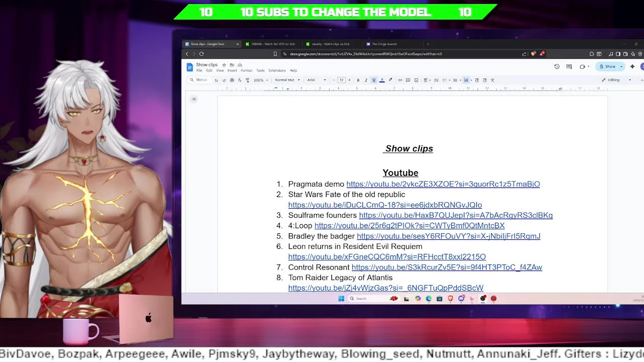
Task: Open the Normal text style dropdown
Action: (x=287, y=80)
